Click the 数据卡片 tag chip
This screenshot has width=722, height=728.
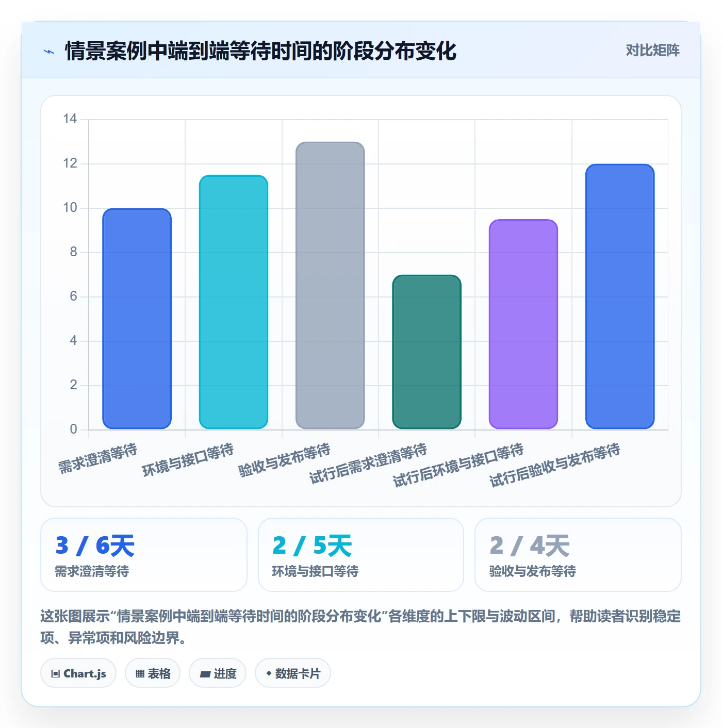coord(293,673)
